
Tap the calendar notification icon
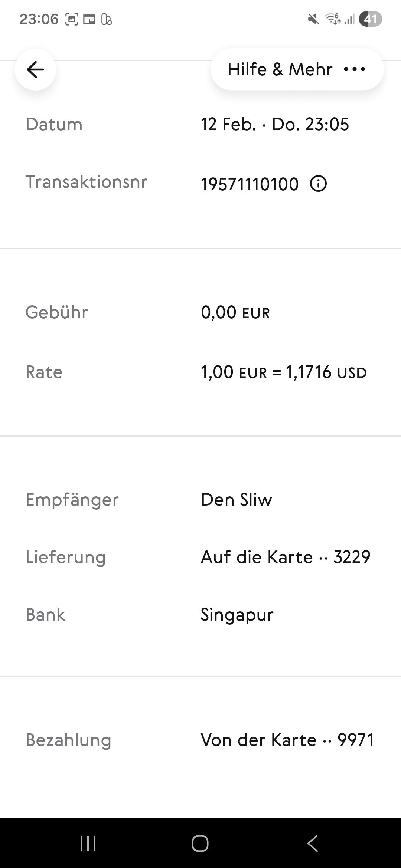(x=89, y=19)
